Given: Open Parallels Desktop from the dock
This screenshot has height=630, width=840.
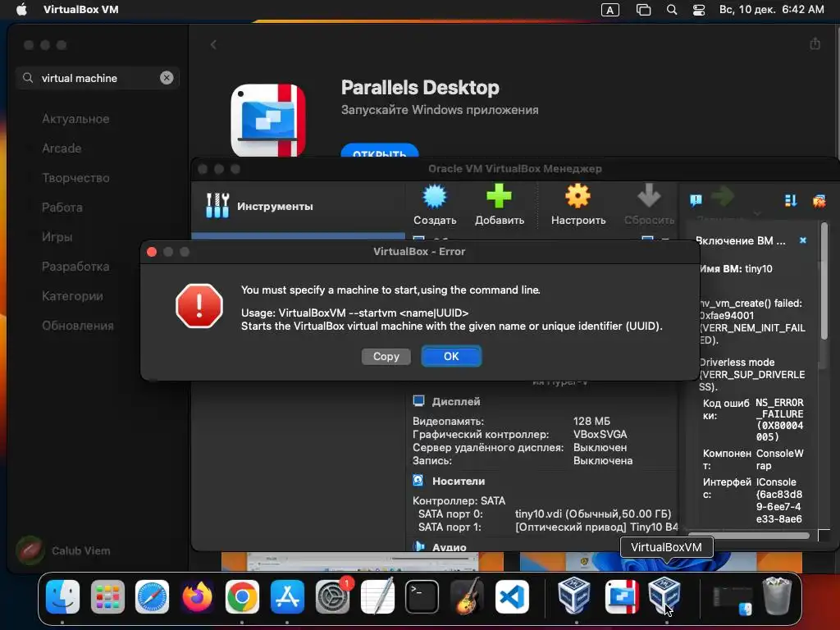Looking at the screenshot, I should 622,596.
